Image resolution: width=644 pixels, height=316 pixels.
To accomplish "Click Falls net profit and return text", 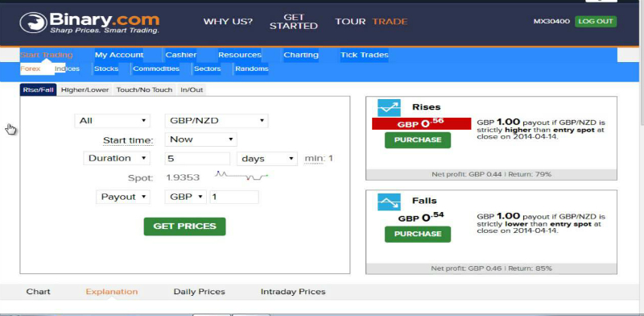I will pos(491,268).
